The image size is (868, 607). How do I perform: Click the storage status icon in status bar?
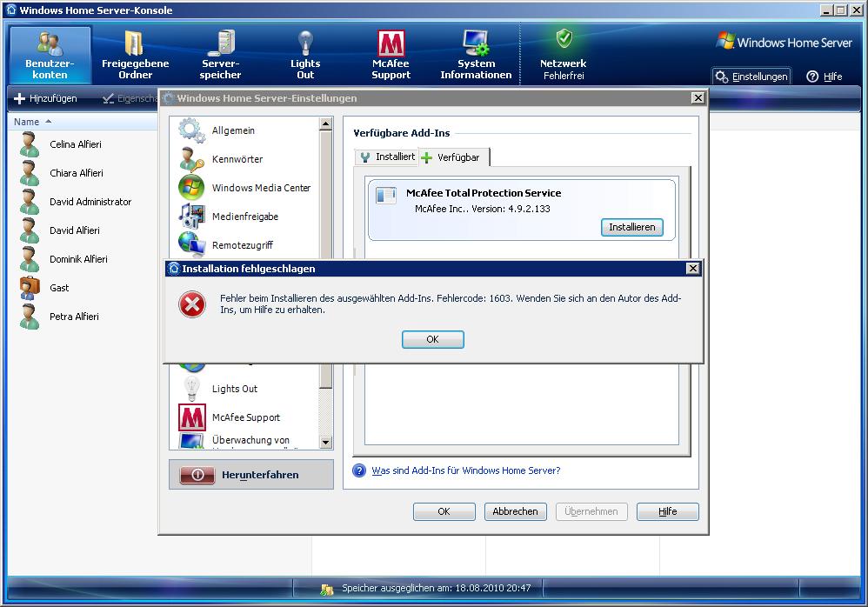tap(327, 589)
